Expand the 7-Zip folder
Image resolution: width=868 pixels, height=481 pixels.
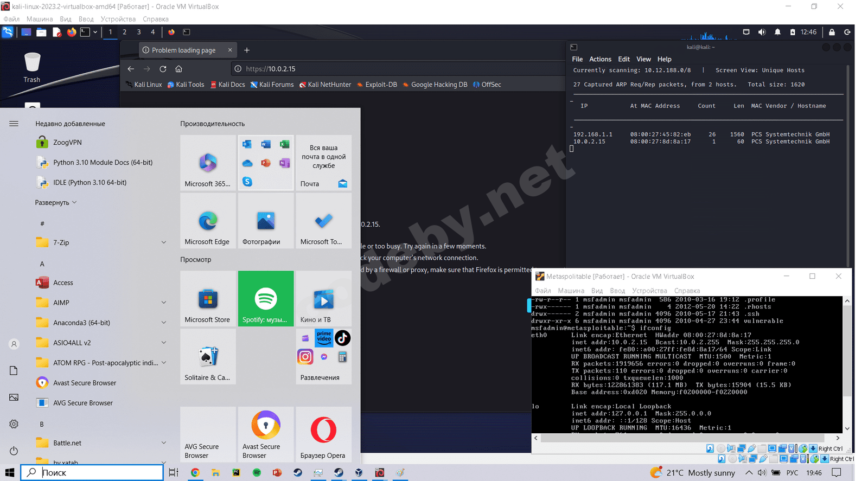[x=163, y=242]
